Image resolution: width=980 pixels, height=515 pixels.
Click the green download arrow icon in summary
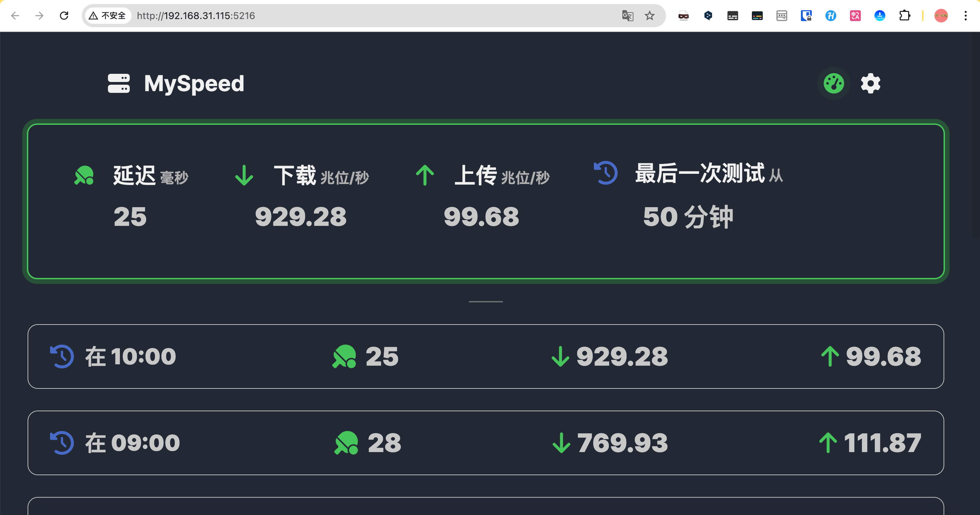coord(244,175)
